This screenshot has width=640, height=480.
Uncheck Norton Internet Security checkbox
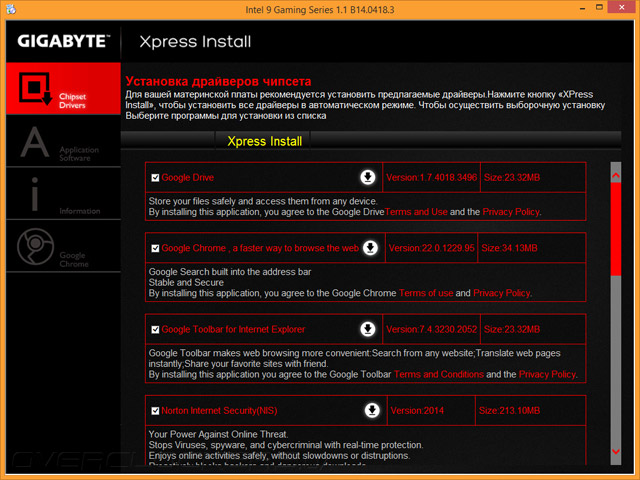(x=155, y=411)
